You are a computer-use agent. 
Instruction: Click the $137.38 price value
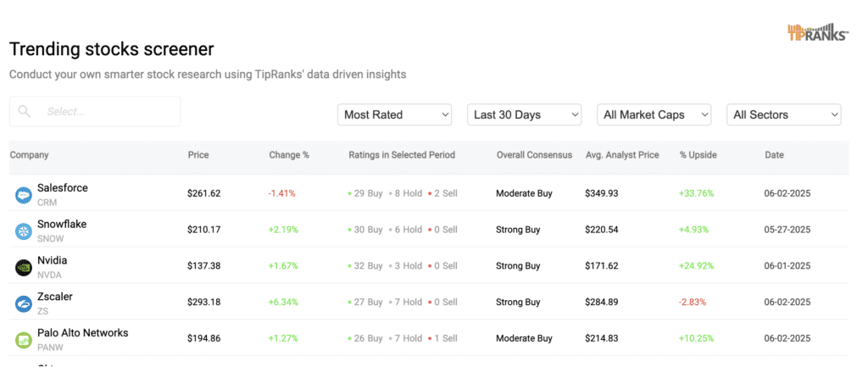click(203, 266)
